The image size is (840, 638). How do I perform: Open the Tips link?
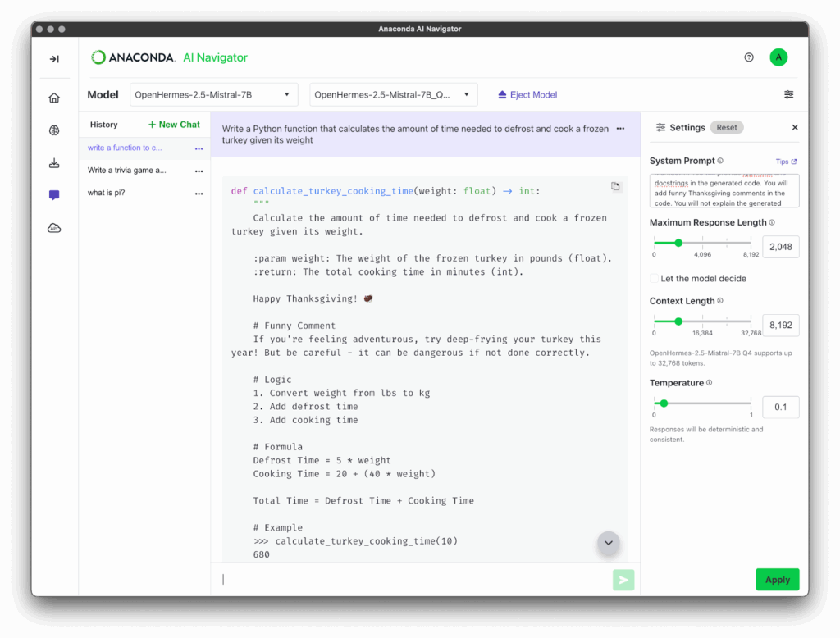click(786, 162)
